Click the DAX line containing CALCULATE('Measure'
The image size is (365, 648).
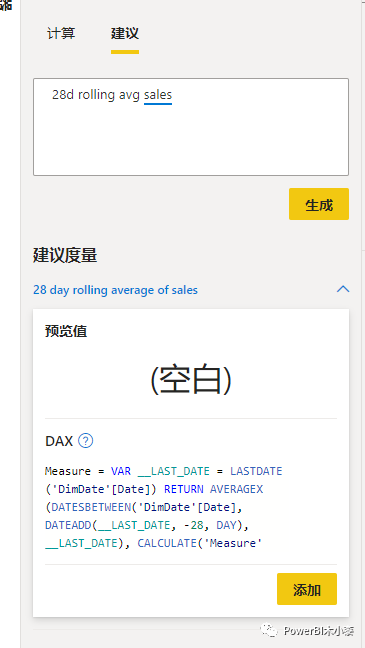(154, 543)
